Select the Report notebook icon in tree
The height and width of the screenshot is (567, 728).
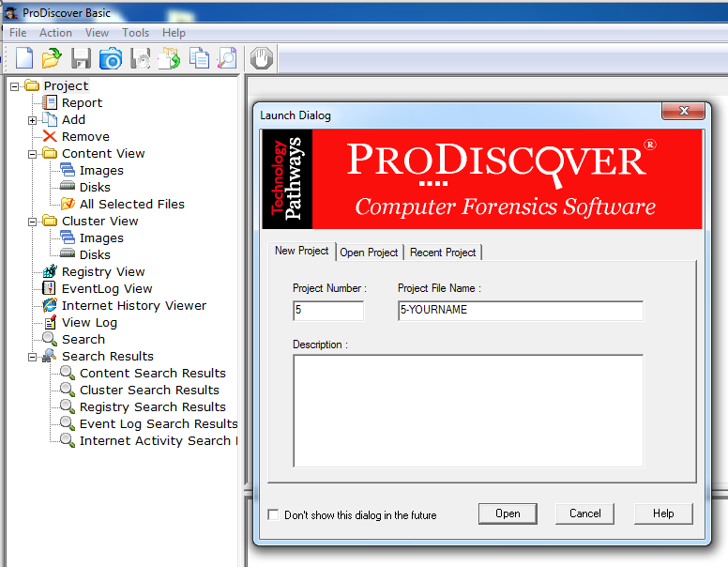click(49, 102)
